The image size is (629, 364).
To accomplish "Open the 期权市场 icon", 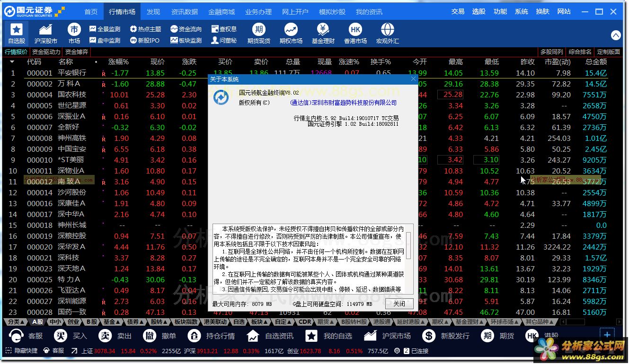I will 291,34.
